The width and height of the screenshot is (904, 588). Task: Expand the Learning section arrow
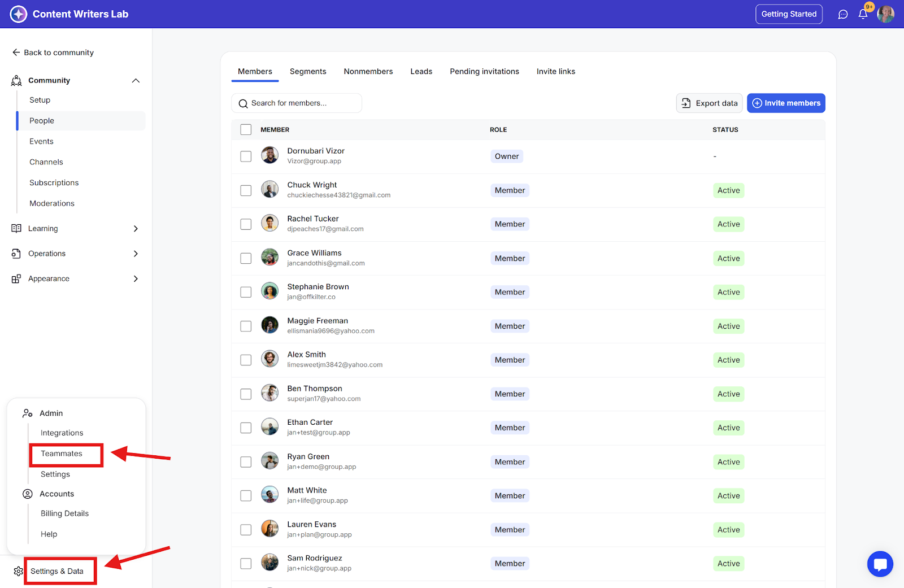(x=136, y=229)
